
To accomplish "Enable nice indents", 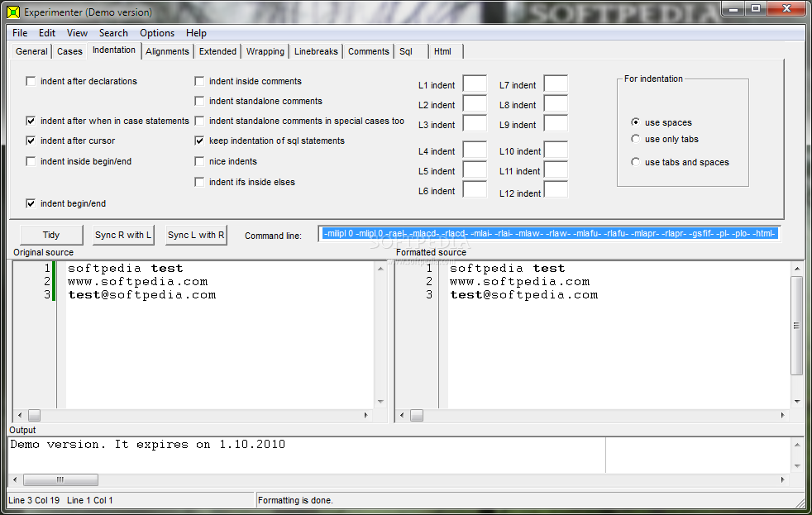I will pos(199,161).
